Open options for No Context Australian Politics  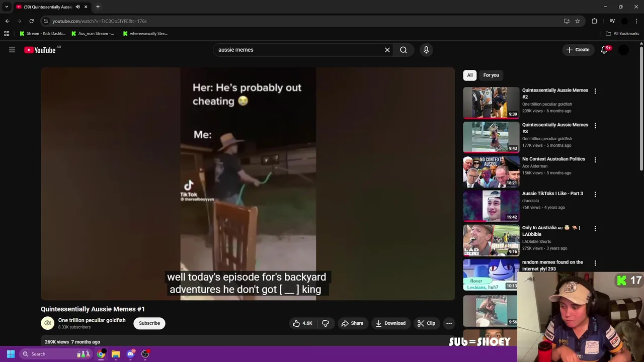point(595,160)
